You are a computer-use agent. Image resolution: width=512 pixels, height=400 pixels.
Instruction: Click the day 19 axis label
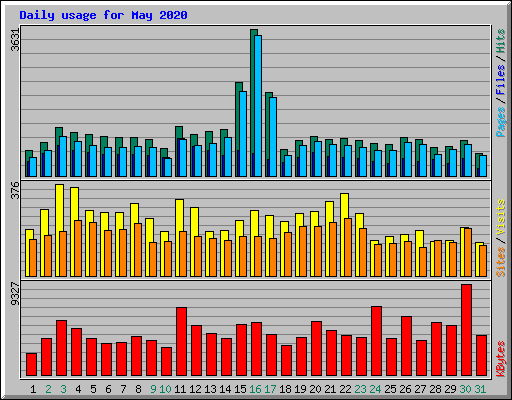tap(300, 389)
